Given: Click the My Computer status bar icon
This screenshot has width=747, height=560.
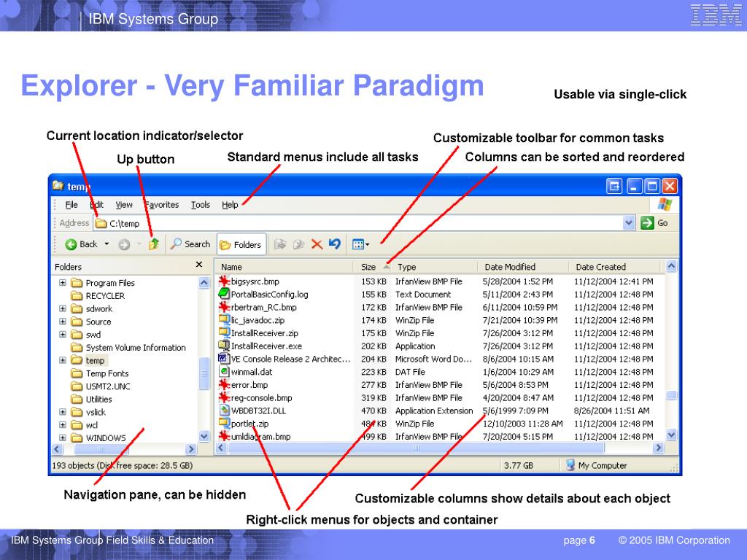Looking at the screenshot, I should tap(570, 465).
